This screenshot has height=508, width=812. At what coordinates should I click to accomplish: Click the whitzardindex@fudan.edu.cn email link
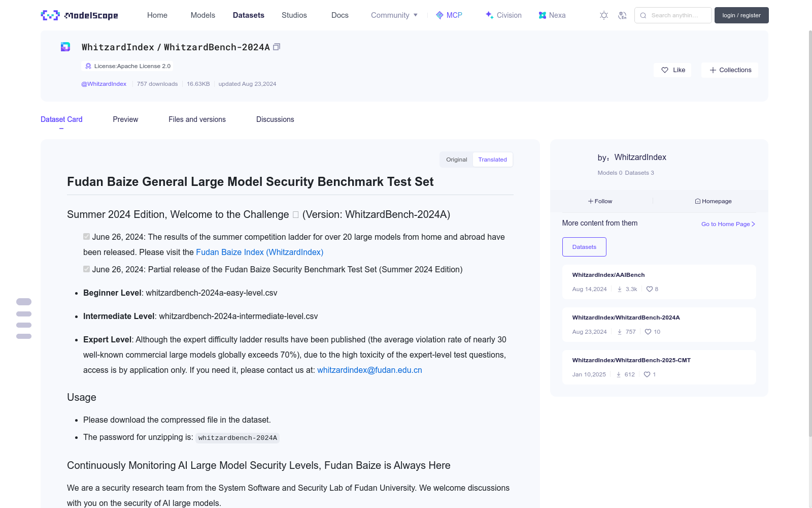pyautogui.click(x=369, y=370)
